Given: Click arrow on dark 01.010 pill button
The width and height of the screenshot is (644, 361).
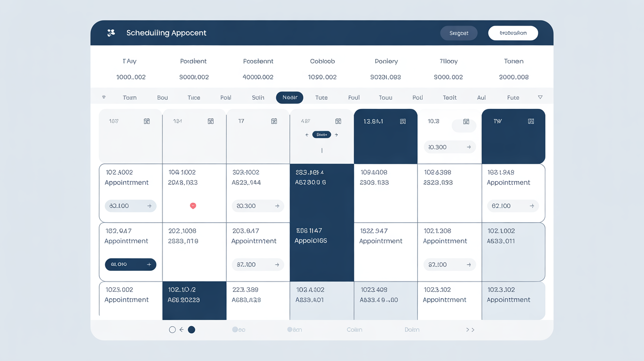Looking at the screenshot, I should pos(149,265).
